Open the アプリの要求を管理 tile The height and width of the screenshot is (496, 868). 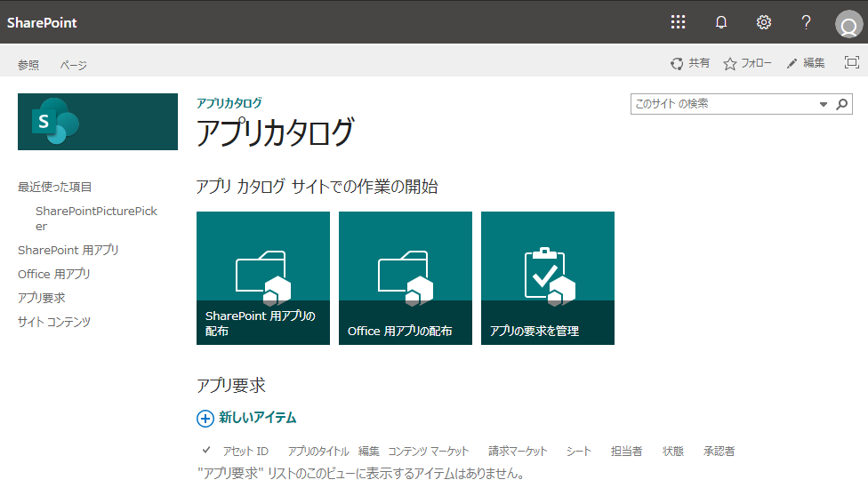click(x=548, y=278)
